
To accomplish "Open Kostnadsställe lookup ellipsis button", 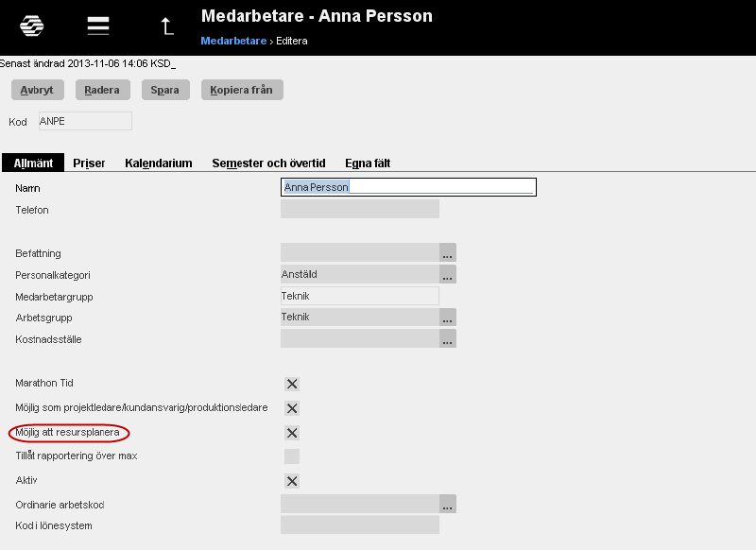I will [447, 338].
